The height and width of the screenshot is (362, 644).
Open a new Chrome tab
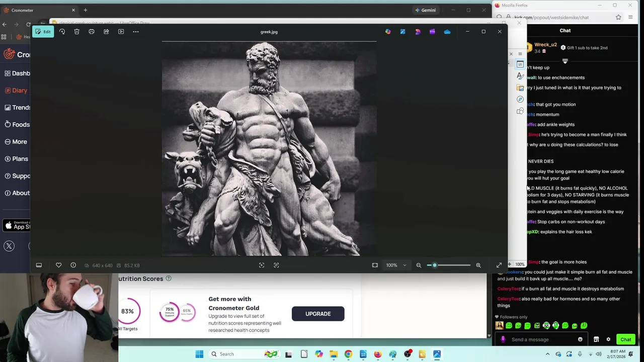point(86,10)
